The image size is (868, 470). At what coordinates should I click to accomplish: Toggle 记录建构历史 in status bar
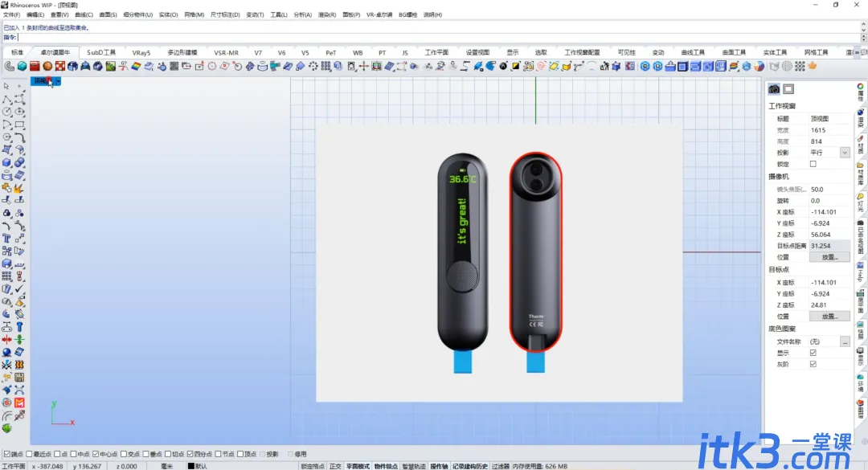point(470,466)
